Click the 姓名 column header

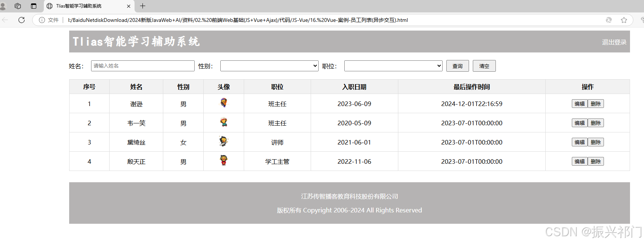click(136, 87)
